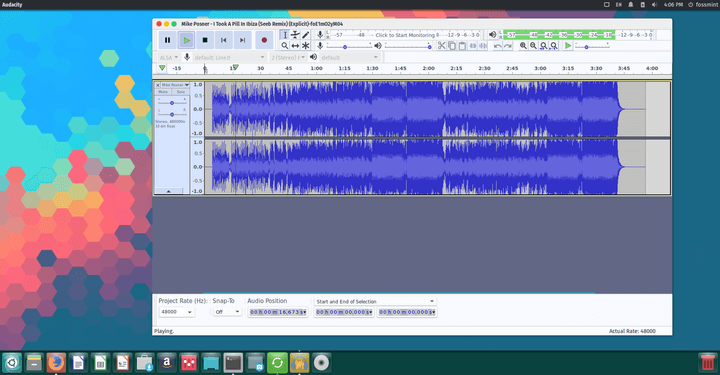This screenshot has width=720, height=375.
Task: Click the Play-at-speed green button
Action: click(568, 45)
